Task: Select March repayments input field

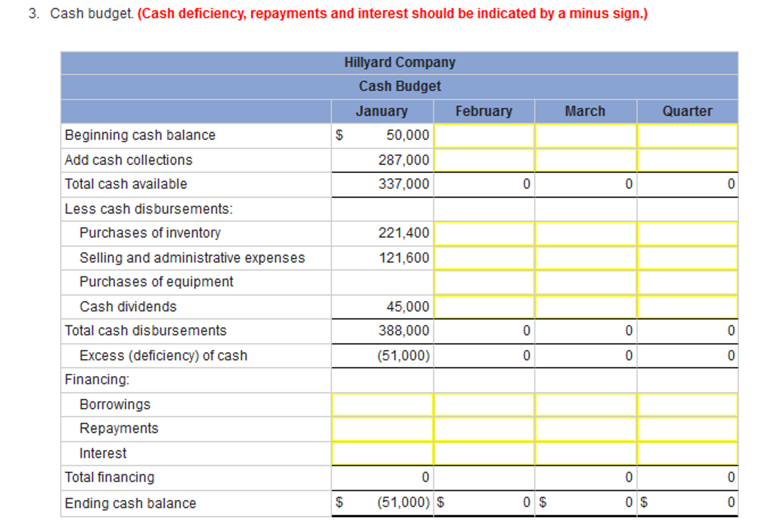Action: (585, 429)
